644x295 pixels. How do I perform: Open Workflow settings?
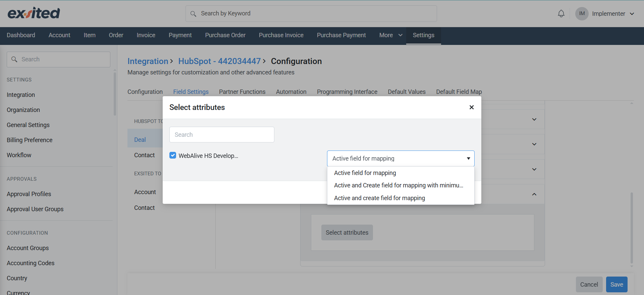click(x=19, y=155)
